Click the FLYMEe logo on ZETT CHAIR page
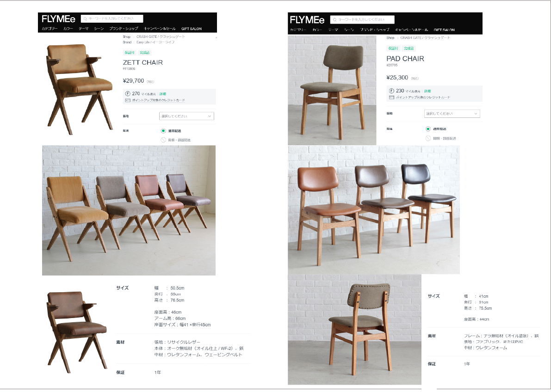551x392 pixels. point(58,19)
